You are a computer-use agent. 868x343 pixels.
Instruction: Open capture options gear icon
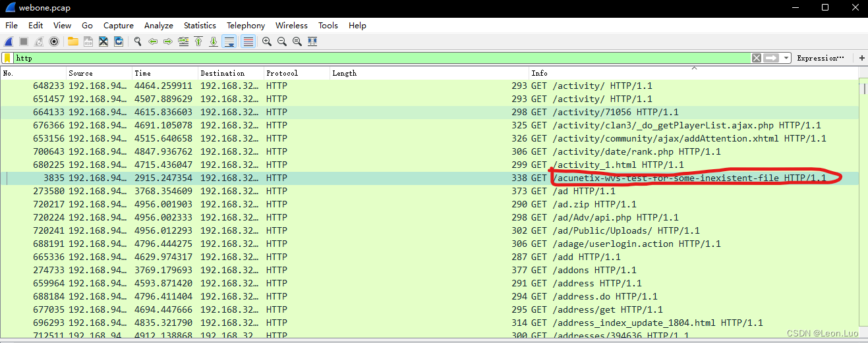(54, 41)
